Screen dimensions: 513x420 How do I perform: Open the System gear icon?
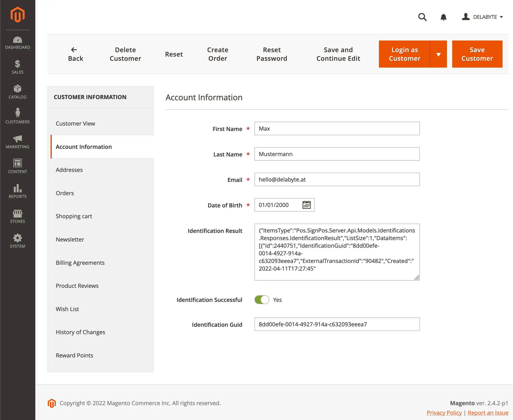pyautogui.click(x=17, y=241)
